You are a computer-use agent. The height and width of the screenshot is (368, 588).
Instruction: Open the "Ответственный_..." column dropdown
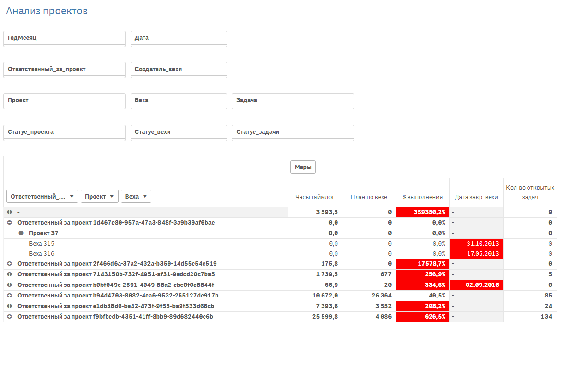(41, 196)
